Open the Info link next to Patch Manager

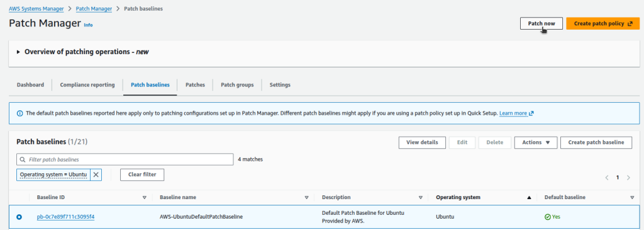pos(88,25)
